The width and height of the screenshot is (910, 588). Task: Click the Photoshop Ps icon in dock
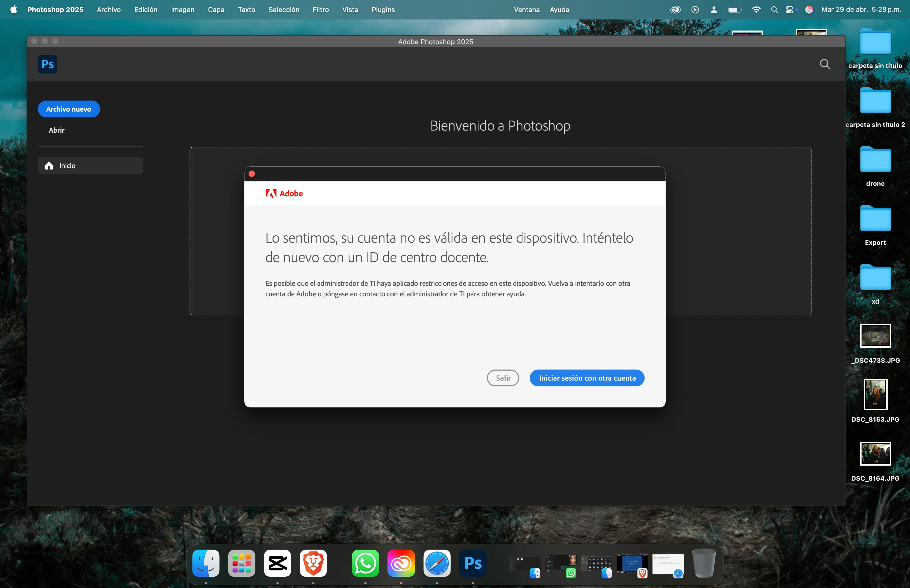tap(473, 563)
